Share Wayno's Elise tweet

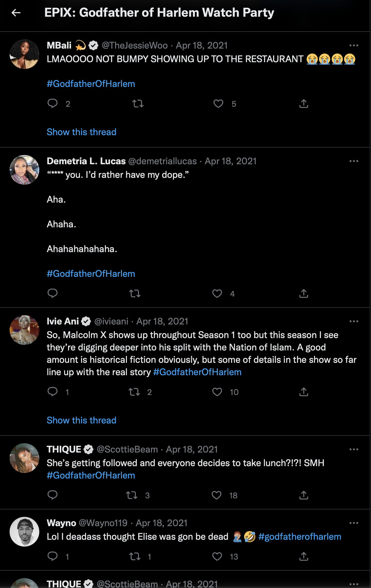tap(304, 556)
